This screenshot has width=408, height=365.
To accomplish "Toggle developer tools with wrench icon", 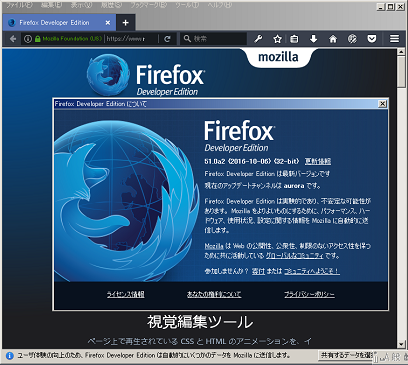I will 258,39.
